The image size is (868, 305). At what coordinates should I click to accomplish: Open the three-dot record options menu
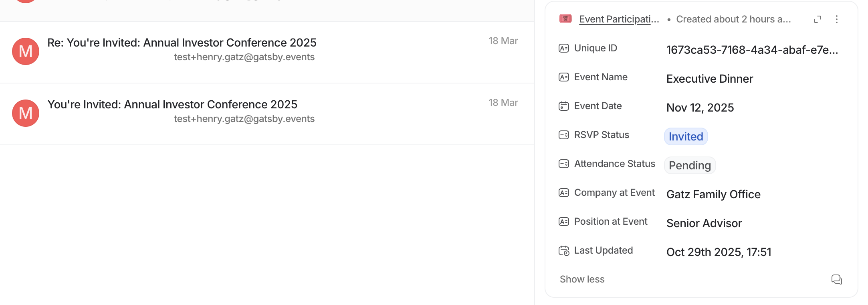837,19
